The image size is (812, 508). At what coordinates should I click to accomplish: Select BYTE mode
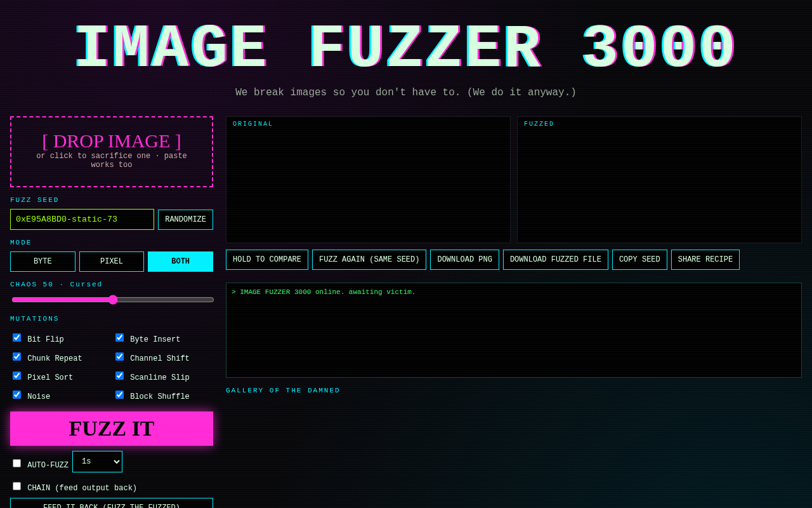click(43, 262)
